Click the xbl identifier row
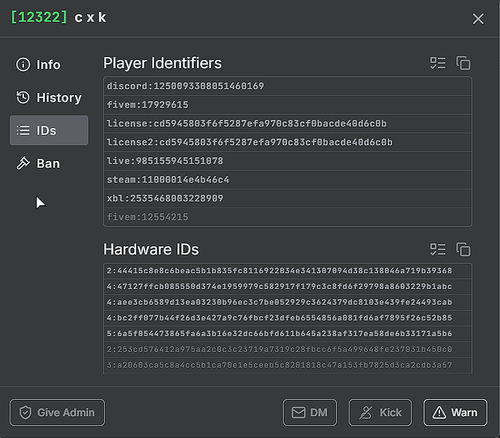This screenshot has height=438, width=500. [287, 198]
